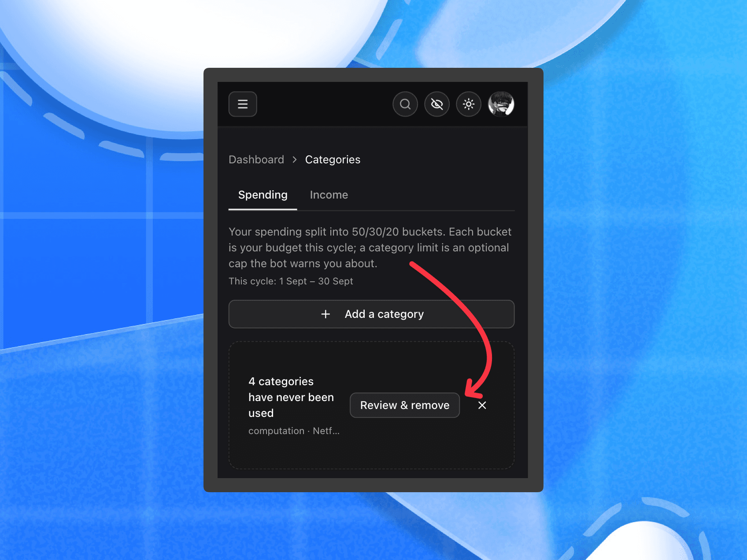This screenshot has width=747, height=560.
Task: Open the search icon
Action: [x=405, y=104]
